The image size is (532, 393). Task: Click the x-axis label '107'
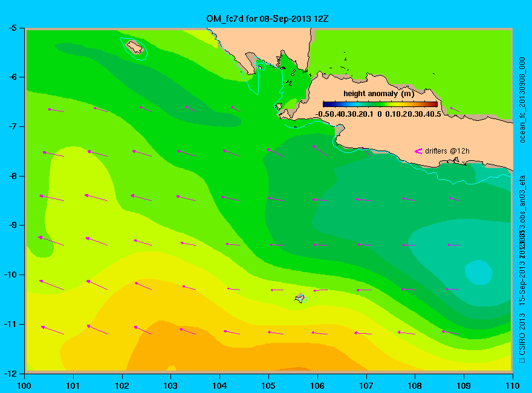point(366,386)
